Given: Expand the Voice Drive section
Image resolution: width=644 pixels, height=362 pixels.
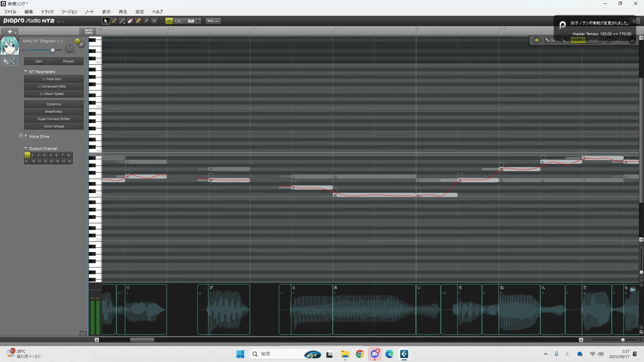Looking at the screenshot, I should (x=26, y=136).
